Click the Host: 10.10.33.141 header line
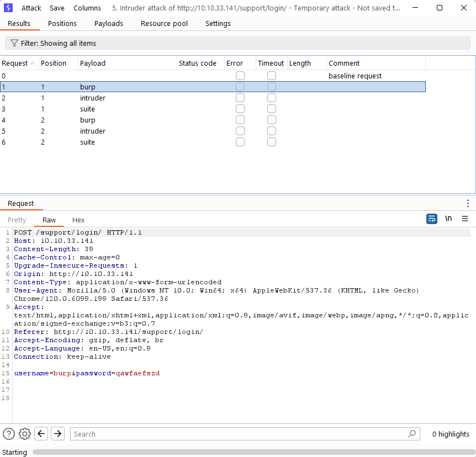This screenshot has height=457, width=476. click(54, 241)
